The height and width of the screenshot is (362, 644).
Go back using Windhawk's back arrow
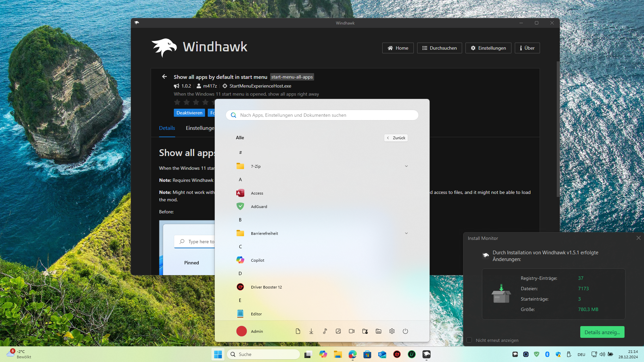click(164, 76)
